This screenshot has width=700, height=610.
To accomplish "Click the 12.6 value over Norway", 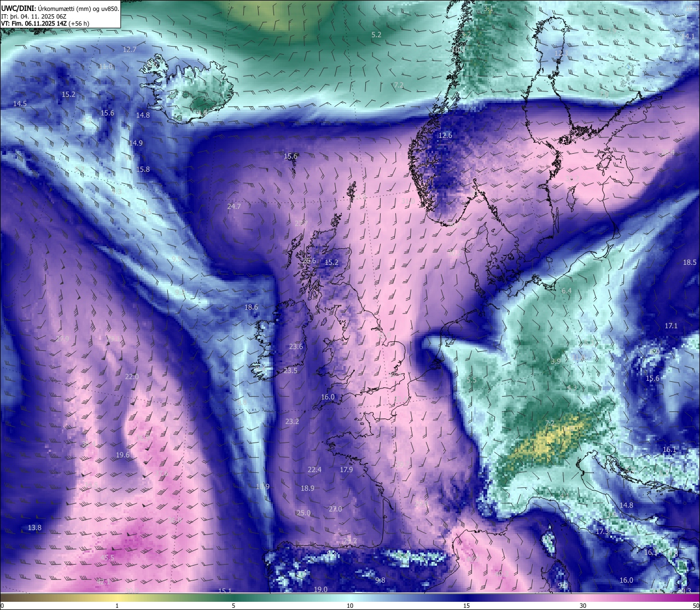I will pyautogui.click(x=445, y=135).
